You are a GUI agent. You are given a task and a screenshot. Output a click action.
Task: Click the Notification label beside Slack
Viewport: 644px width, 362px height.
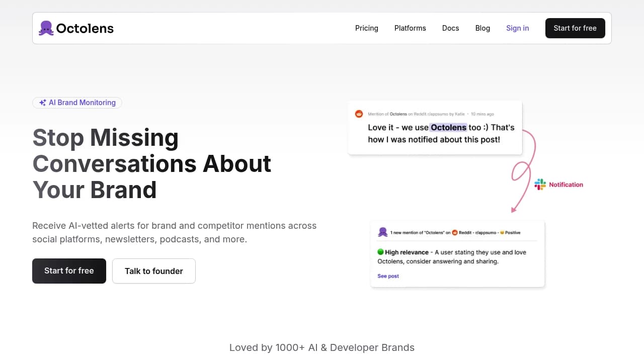566,185
